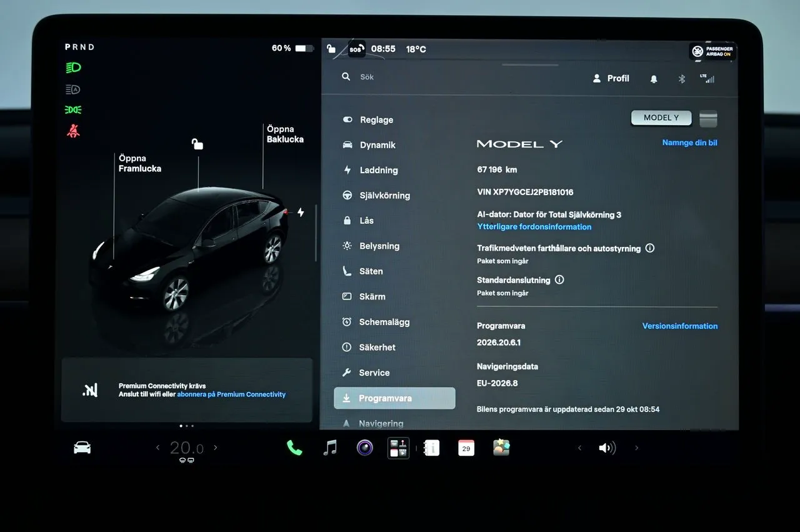Tap the notification bell icon
The width and height of the screenshot is (800, 532).
click(654, 79)
